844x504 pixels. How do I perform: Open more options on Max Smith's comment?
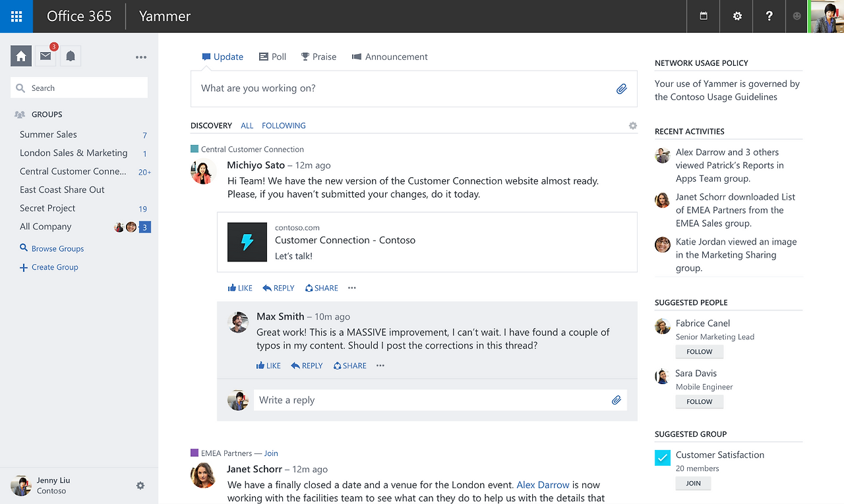tap(380, 365)
